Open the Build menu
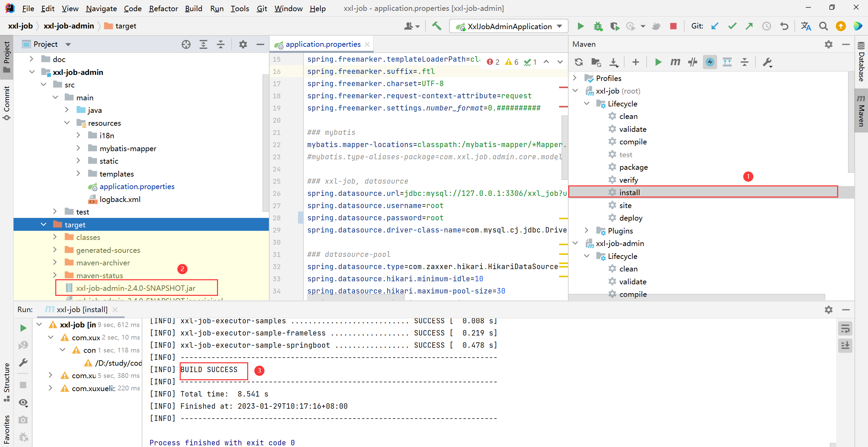 click(x=193, y=8)
